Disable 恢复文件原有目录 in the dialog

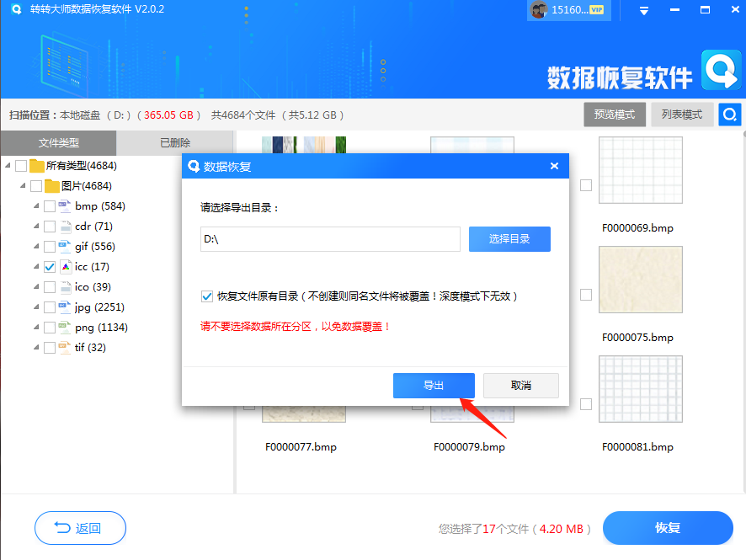206,296
